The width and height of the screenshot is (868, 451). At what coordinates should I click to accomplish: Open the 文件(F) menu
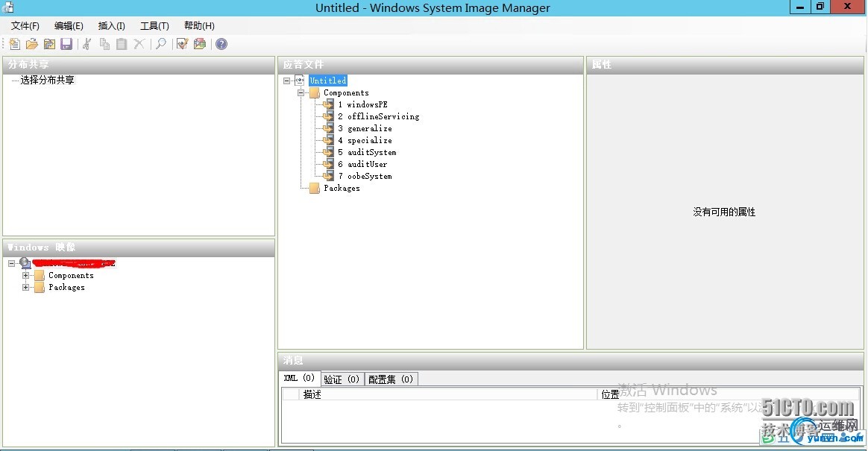[x=25, y=26]
